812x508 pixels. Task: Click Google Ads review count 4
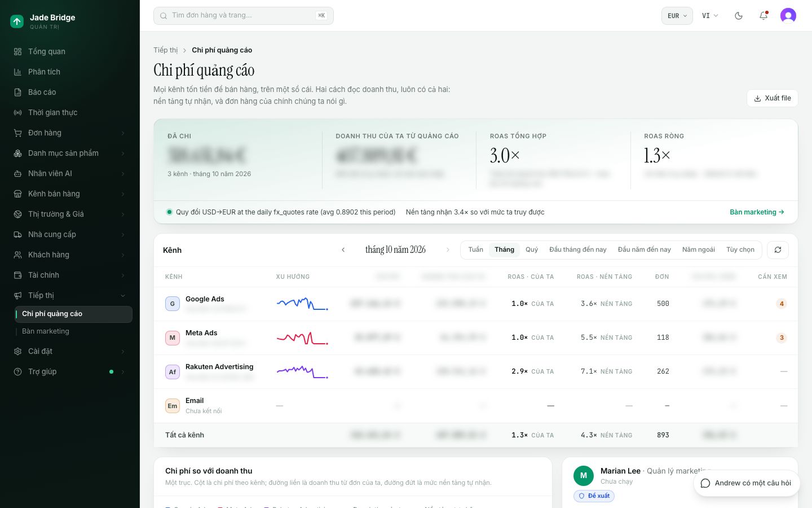(782, 304)
